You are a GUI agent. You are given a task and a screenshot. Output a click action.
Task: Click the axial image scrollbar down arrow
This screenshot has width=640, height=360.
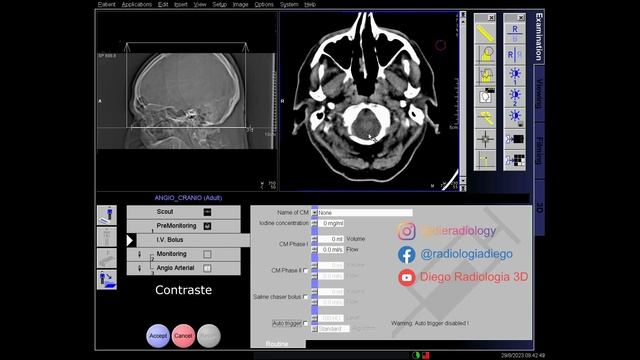tap(463, 180)
